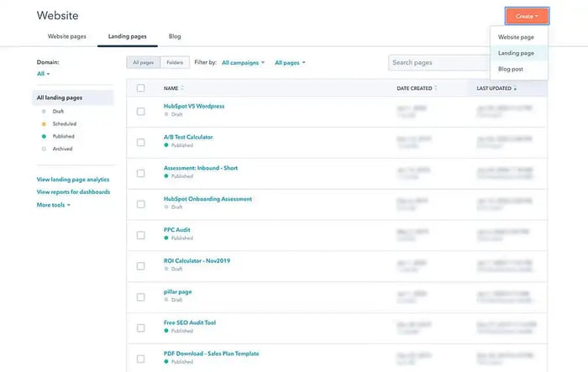
Task: Check the HubSpot V5 Wordpress row checkbox
Action: (x=140, y=112)
